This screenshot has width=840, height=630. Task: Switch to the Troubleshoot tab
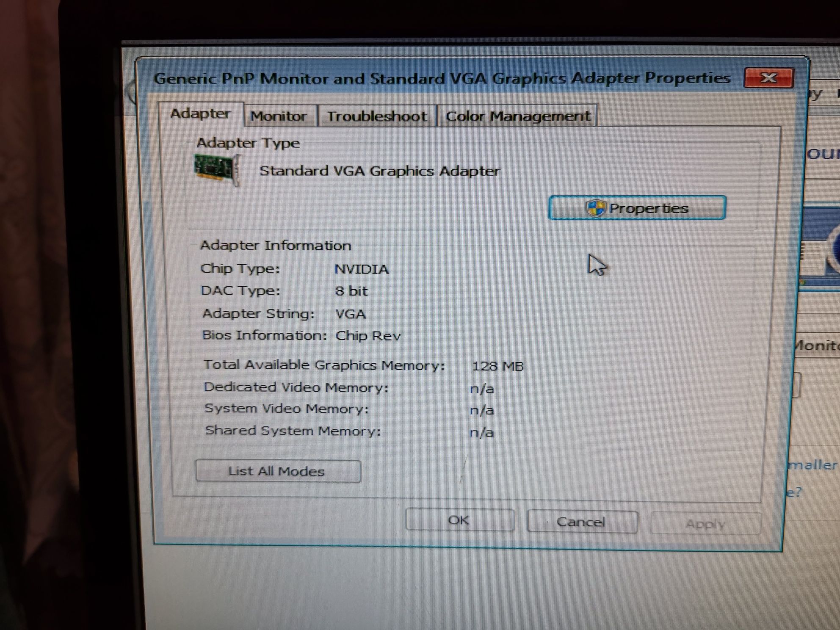[377, 116]
